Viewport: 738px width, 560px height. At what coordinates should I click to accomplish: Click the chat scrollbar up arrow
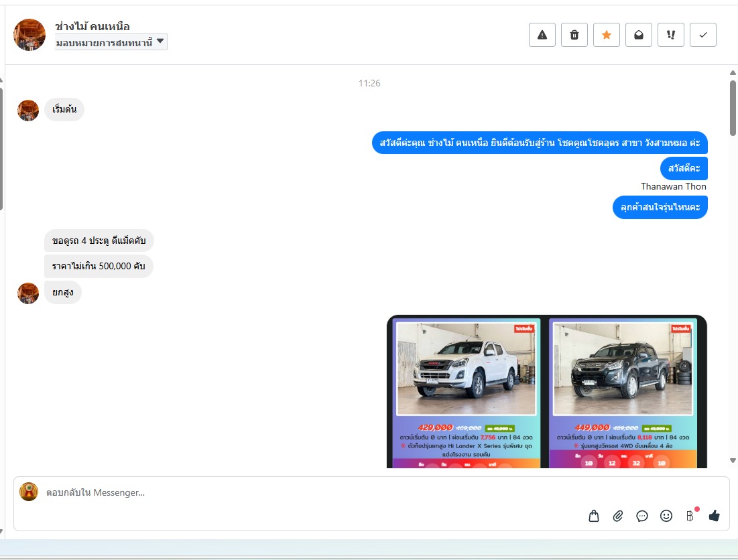pyautogui.click(x=733, y=72)
